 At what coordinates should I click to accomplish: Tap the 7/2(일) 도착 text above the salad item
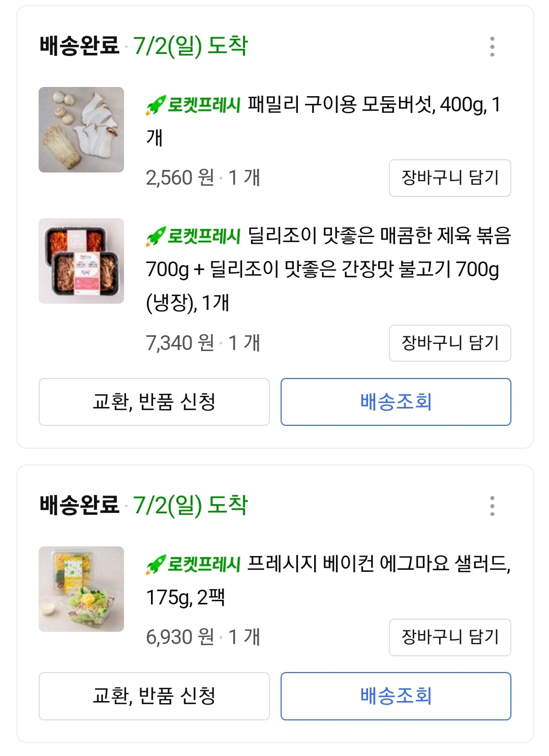(191, 505)
